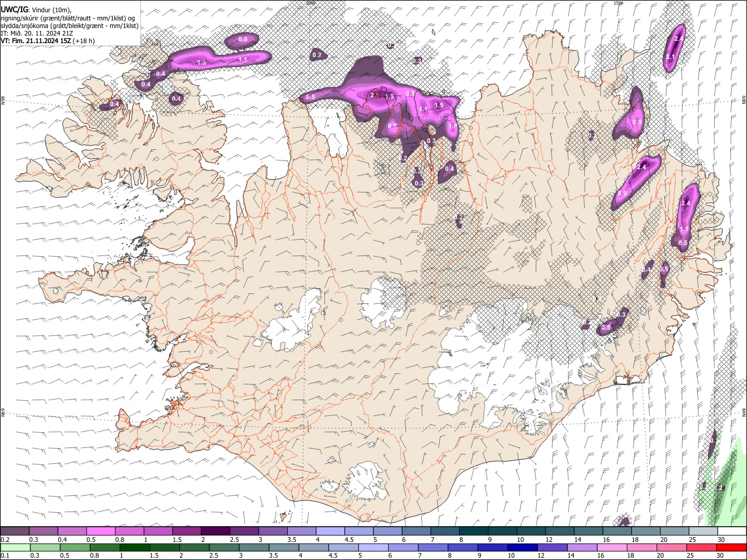747x560 pixels.
Task: Click the 0.7 snowfall value on the map
Action: [392, 126]
